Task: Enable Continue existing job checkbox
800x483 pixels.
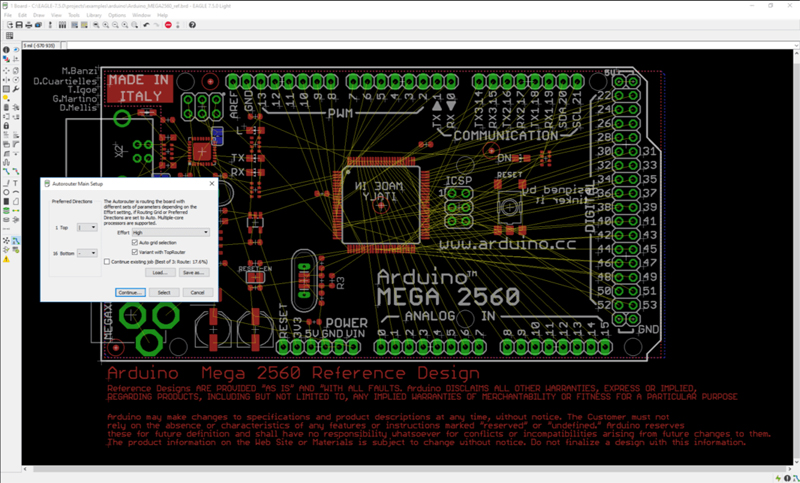Action: pyautogui.click(x=107, y=262)
